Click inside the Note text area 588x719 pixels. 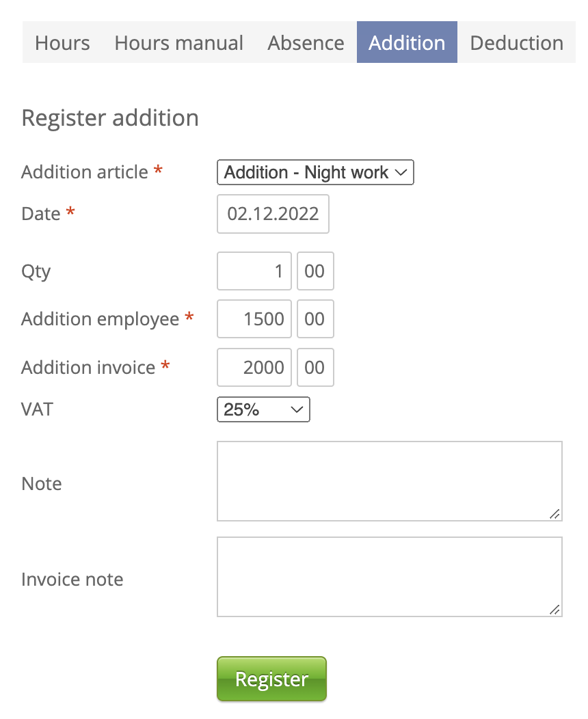(389, 481)
